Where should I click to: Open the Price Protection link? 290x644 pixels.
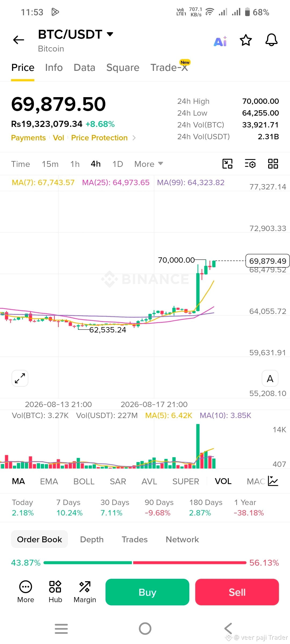point(99,138)
